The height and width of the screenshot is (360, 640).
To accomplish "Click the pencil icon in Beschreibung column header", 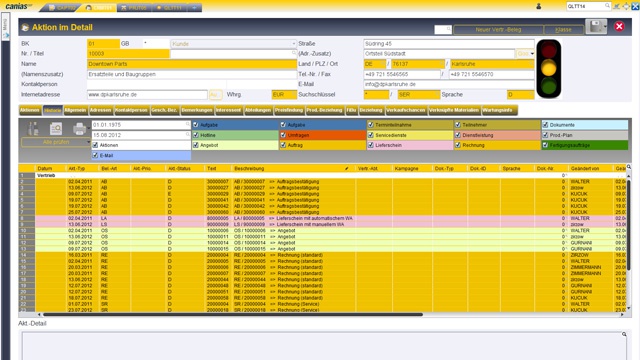I will pos(347,168).
